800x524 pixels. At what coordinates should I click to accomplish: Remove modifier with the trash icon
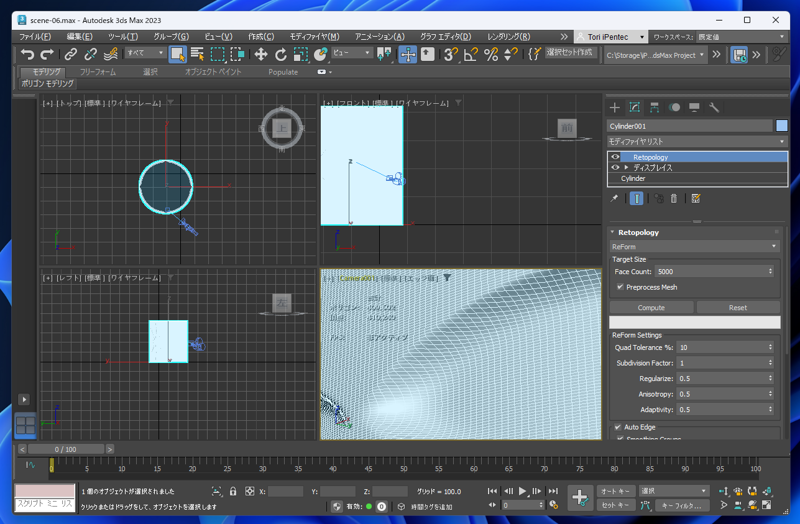click(674, 198)
